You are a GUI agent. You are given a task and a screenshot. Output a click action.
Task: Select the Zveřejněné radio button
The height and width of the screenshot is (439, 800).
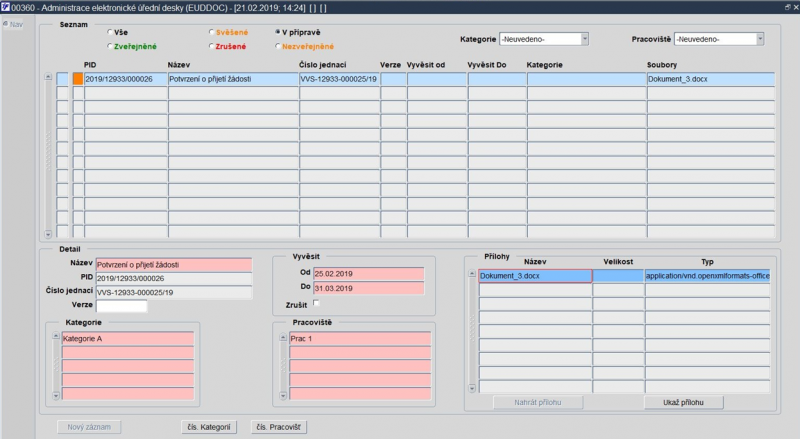click(110, 46)
